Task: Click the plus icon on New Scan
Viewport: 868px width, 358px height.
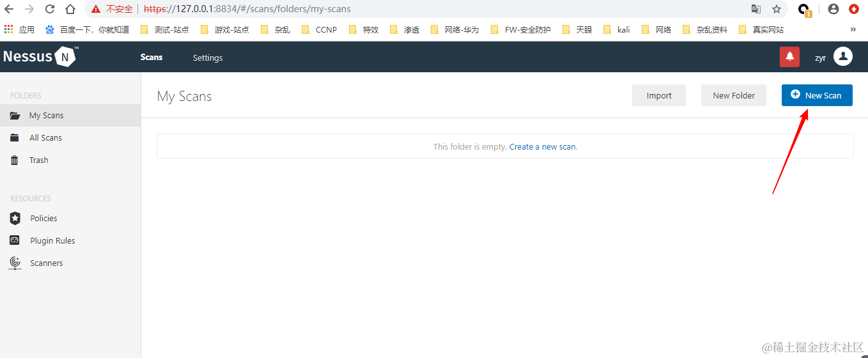Action: 795,95
